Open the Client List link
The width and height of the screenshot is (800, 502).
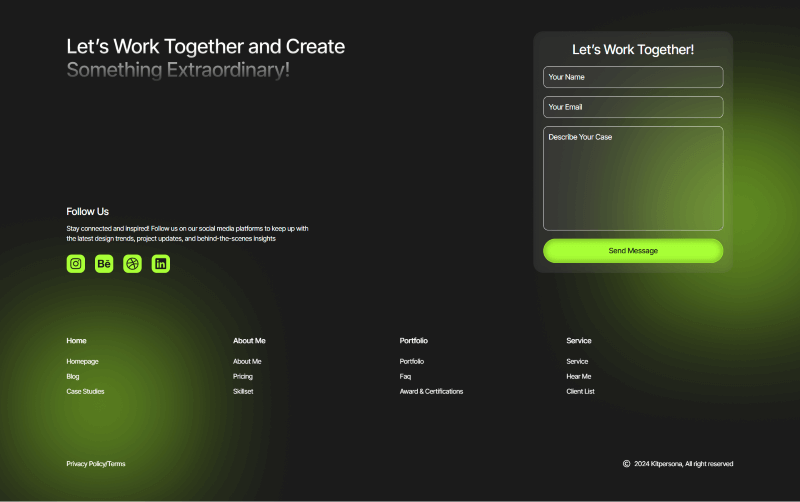coord(580,391)
